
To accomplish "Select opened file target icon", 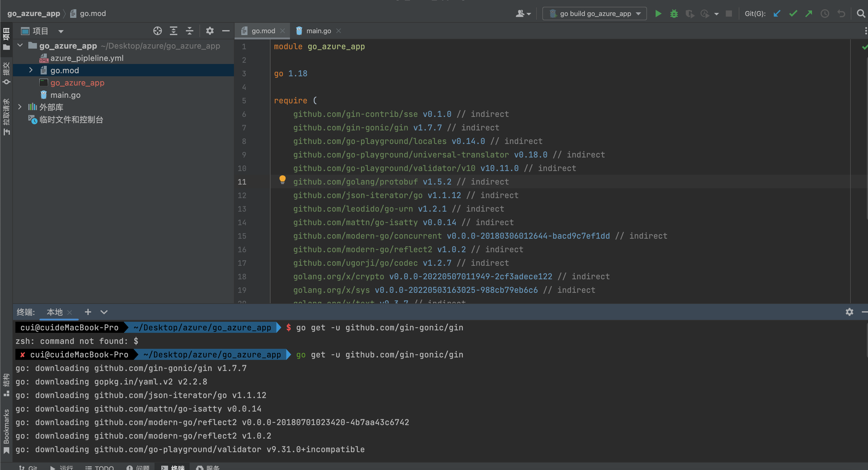I will coord(157,31).
